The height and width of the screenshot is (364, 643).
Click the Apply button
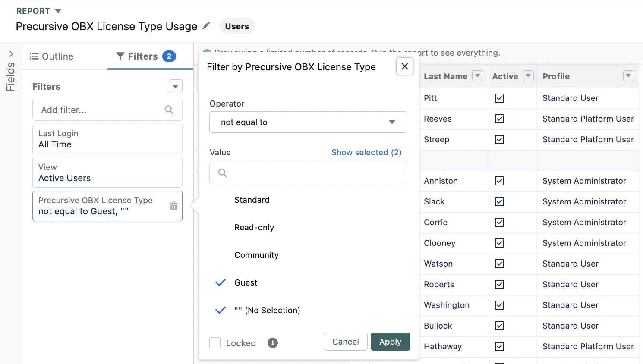[x=391, y=342]
